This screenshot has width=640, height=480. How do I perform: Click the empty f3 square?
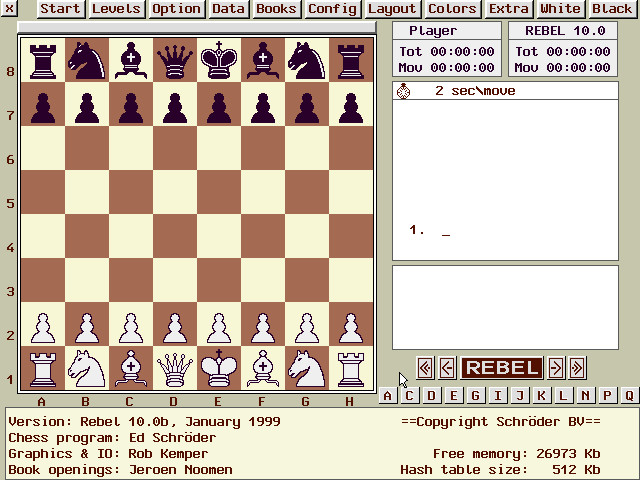263,280
